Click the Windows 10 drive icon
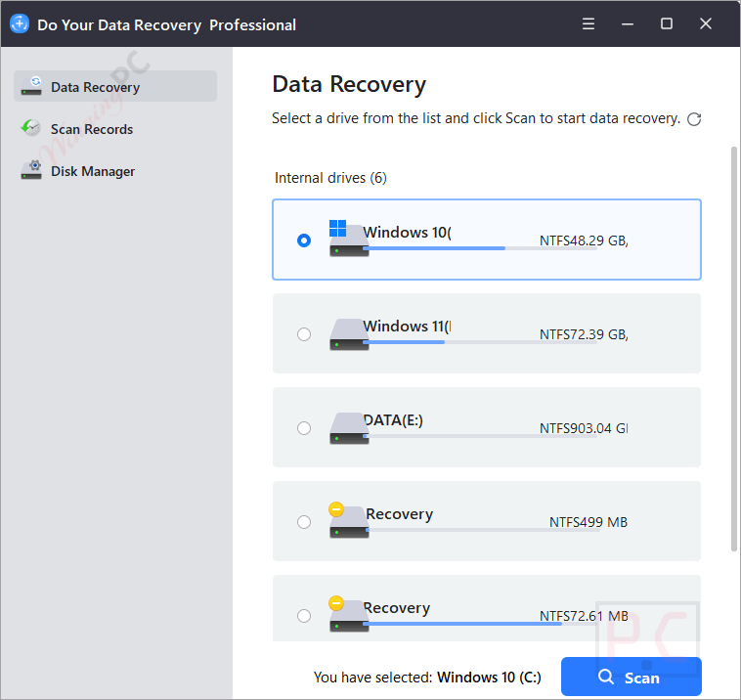Viewport: 741px width, 700px height. (x=349, y=239)
